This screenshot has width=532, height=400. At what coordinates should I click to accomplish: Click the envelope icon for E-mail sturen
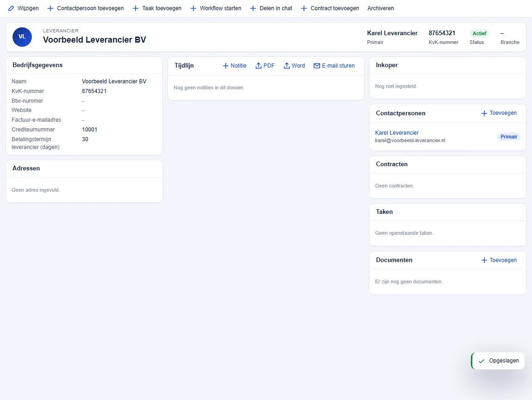pyautogui.click(x=317, y=66)
